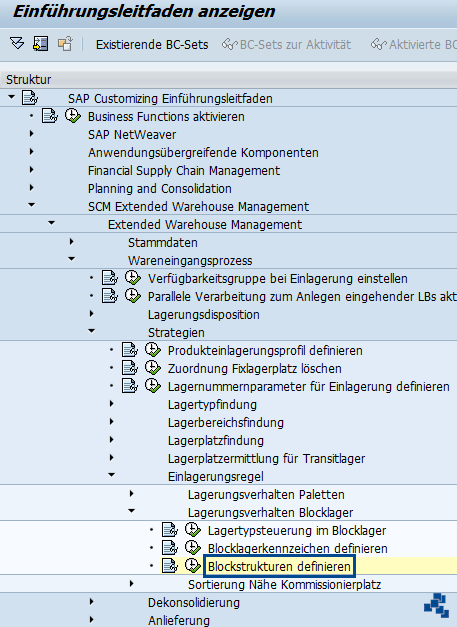
Task: Expand Planning and Consolidation node
Action: [32, 188]
